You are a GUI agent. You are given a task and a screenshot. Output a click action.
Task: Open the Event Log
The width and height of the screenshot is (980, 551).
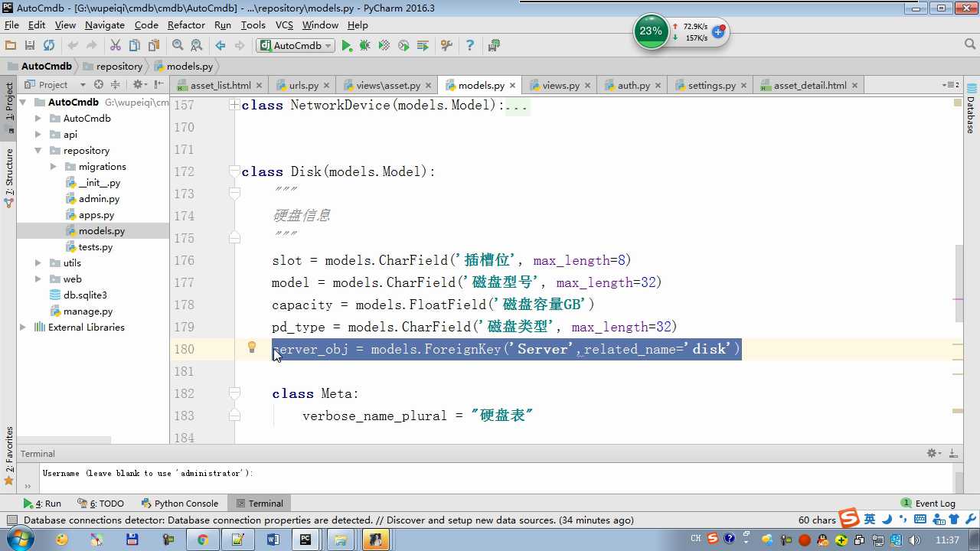(928, 504)
